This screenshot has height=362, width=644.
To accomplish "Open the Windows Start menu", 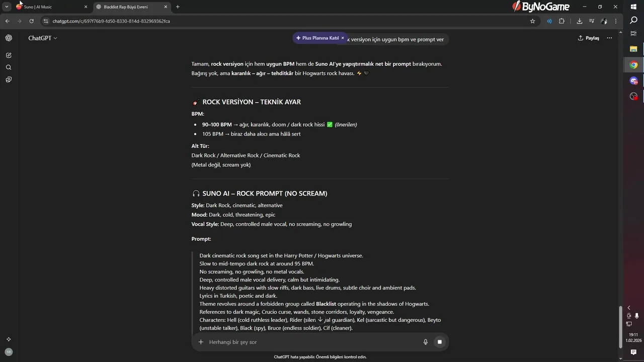I will pyautogui.click(x=633, y=7).
